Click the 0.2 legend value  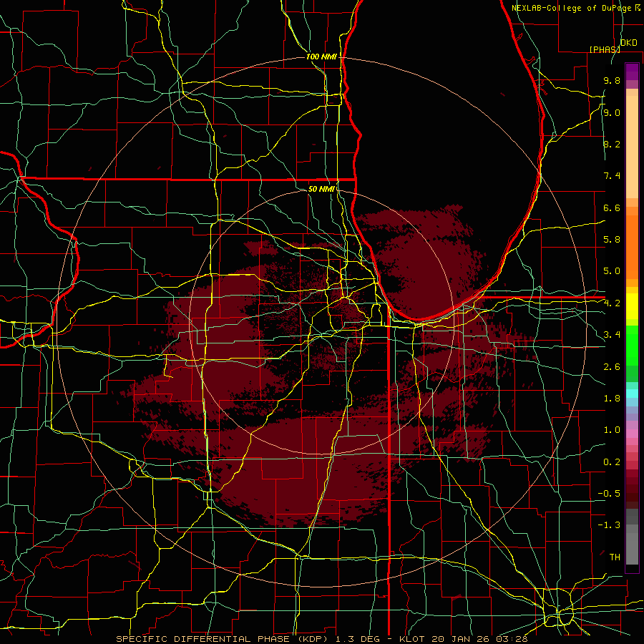[x=612, y=462]
